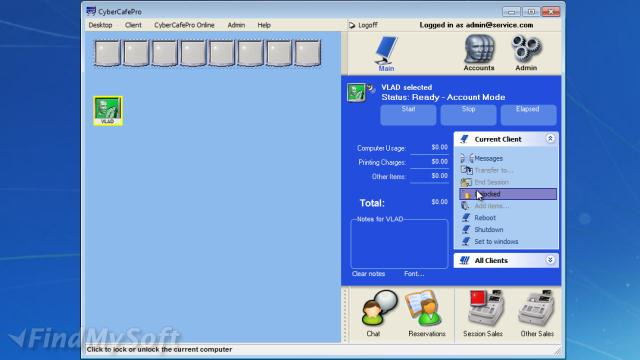Viewport: 640px width, 360px height.
Task: Click the Shutdown icon
Action: 466,229
